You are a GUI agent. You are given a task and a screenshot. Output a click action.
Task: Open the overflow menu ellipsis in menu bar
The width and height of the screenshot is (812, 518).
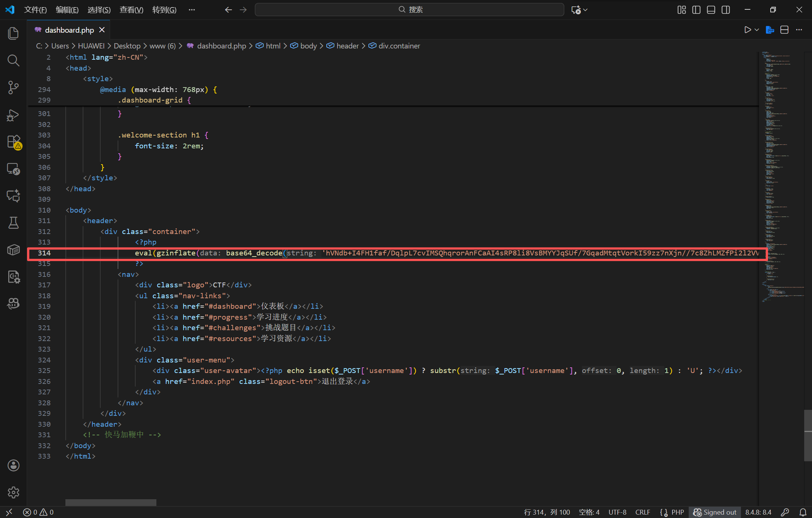coord(192,10)
